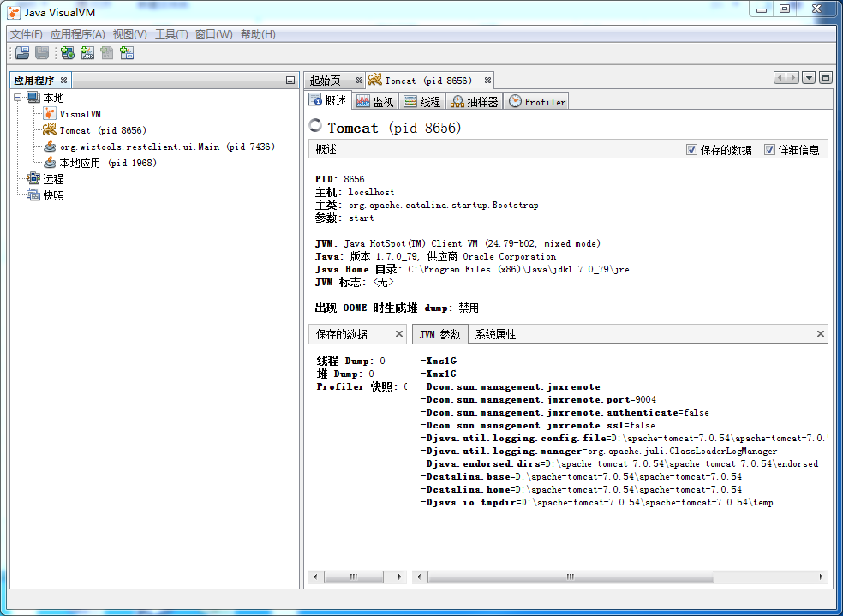Screen dimensions: 843x616
Task: Click the jmxremote.port=9004 argument line
Action: coord(538,399)
